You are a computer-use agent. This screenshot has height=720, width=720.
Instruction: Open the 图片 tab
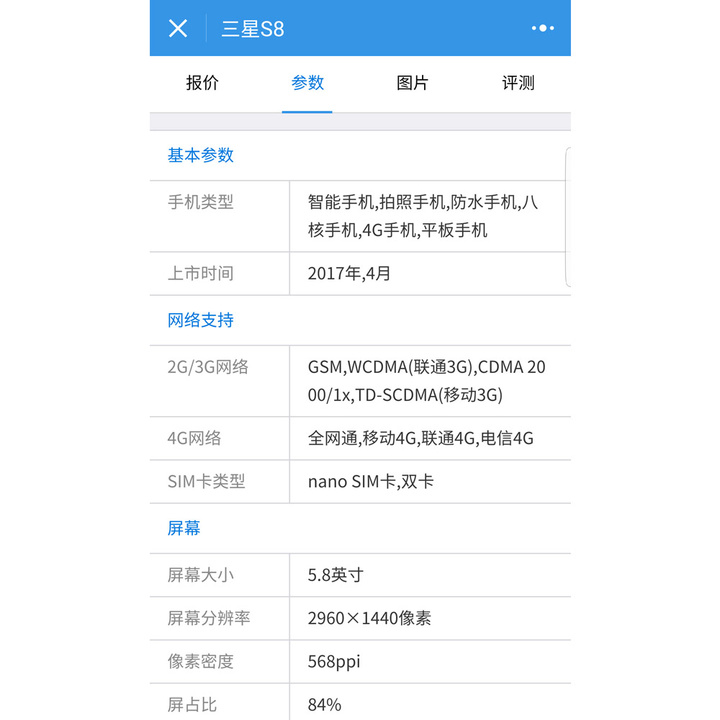tap(412, 83)
